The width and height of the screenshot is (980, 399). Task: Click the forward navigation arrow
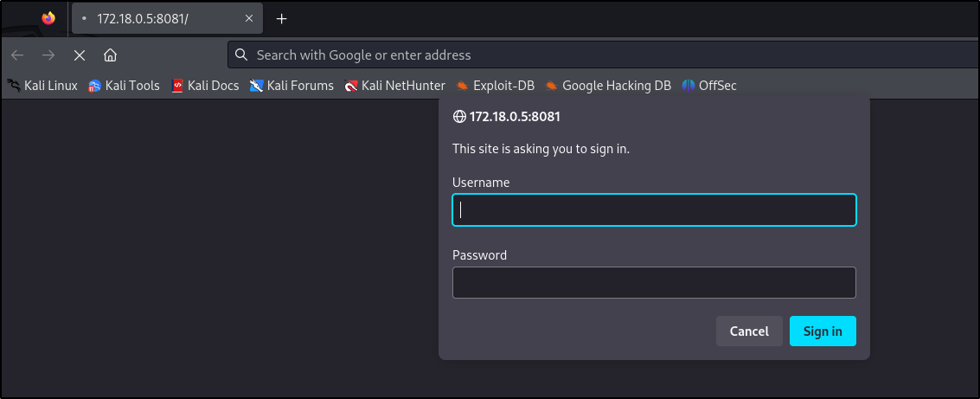pyautogui.click(x=48, y=55)
